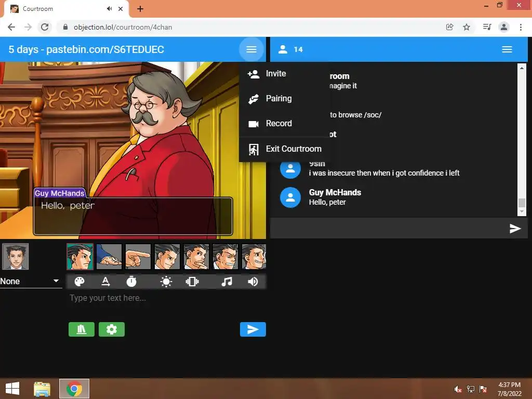Image resolution: width=532 pixels, height=399 pixels.
Task: Click the chat scrollbar down arrow
Action: pos(522,212)
